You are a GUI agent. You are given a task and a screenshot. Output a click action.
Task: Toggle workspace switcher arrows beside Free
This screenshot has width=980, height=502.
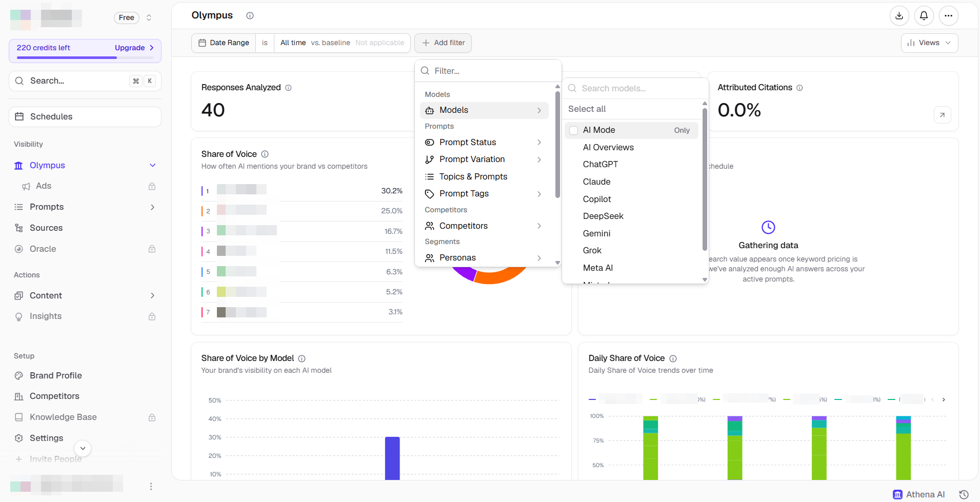tap(149, 17)
